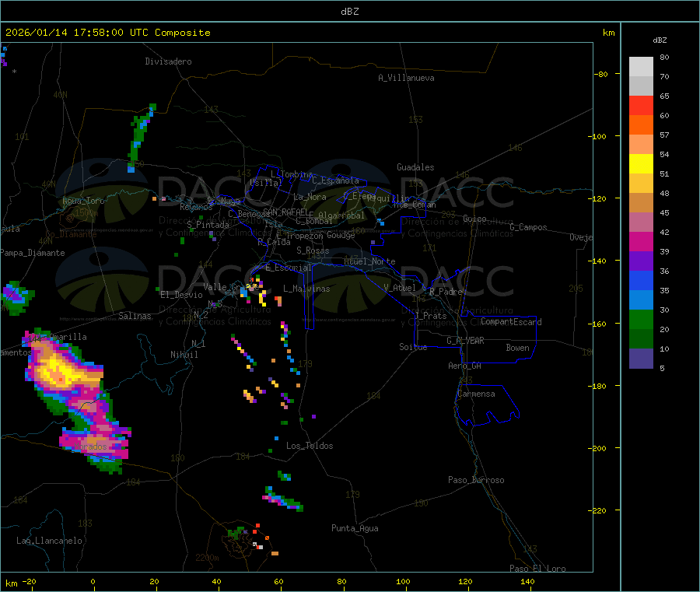700x592 pixels.
Task: Click the 'La_Nora' map label
Action: click(310, 197)
